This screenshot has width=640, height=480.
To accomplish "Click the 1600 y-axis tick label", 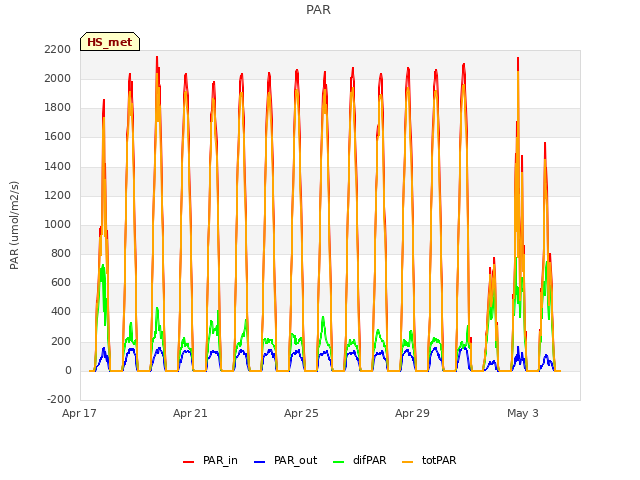I will [x=58, y=137].
